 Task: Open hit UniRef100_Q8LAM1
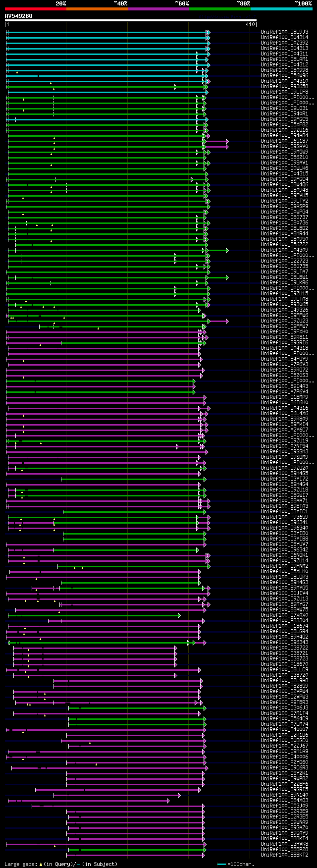tap(284, 59)
